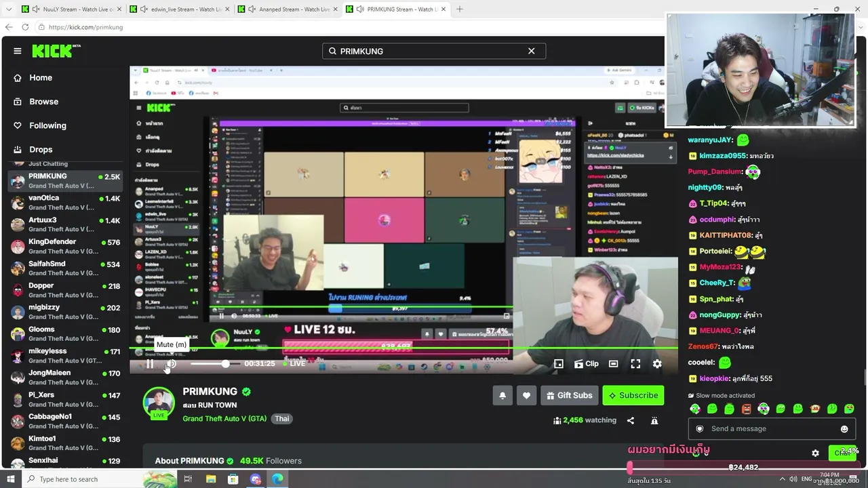Viewport: 868px width, 488px height.
Task: Open a new browser tab
Action: [460, 9]
